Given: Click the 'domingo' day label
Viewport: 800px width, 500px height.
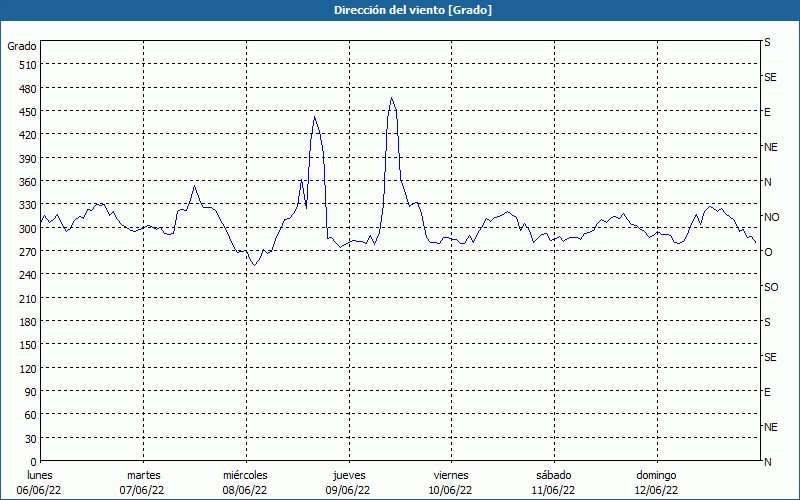Looking at the screenshot, I should tap(656, 475).
